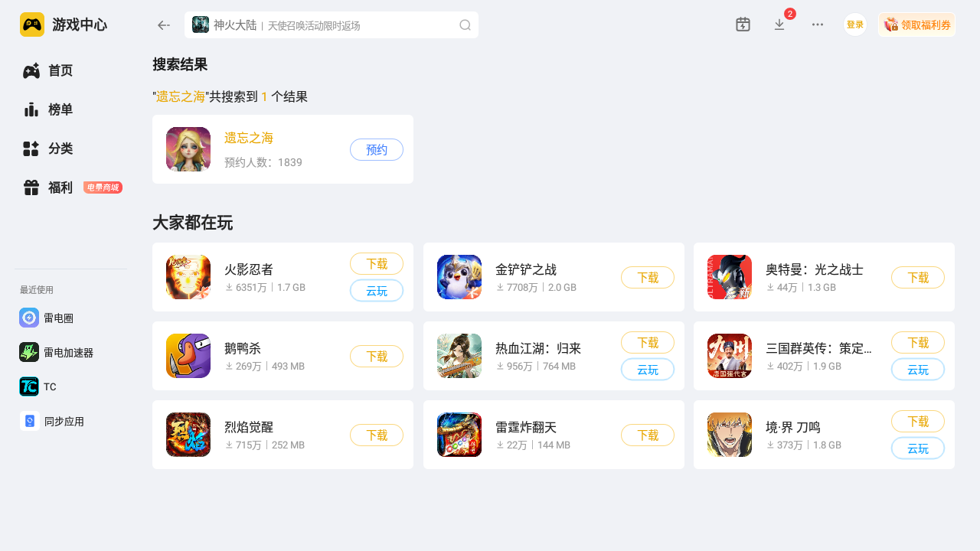Click the search input field
This screenshot has height=551, width=980.
click(332, 25)
